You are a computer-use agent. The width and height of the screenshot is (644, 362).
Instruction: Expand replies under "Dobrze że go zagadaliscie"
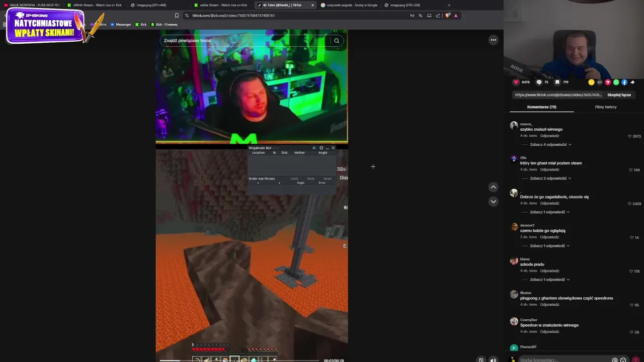(x=550, y=212)
